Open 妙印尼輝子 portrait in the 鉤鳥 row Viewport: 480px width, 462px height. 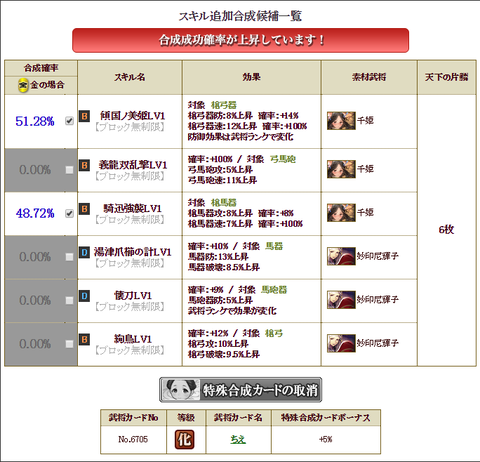(x=341, y=343)
